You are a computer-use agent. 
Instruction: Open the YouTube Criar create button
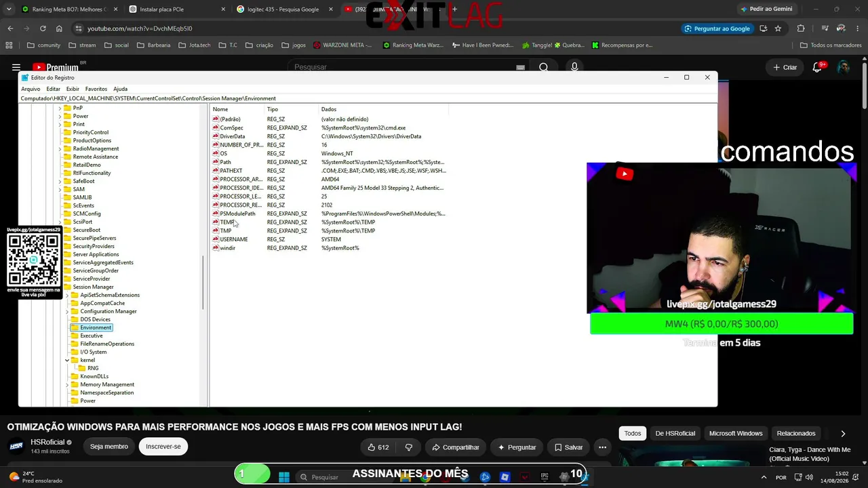coord(785,67)
